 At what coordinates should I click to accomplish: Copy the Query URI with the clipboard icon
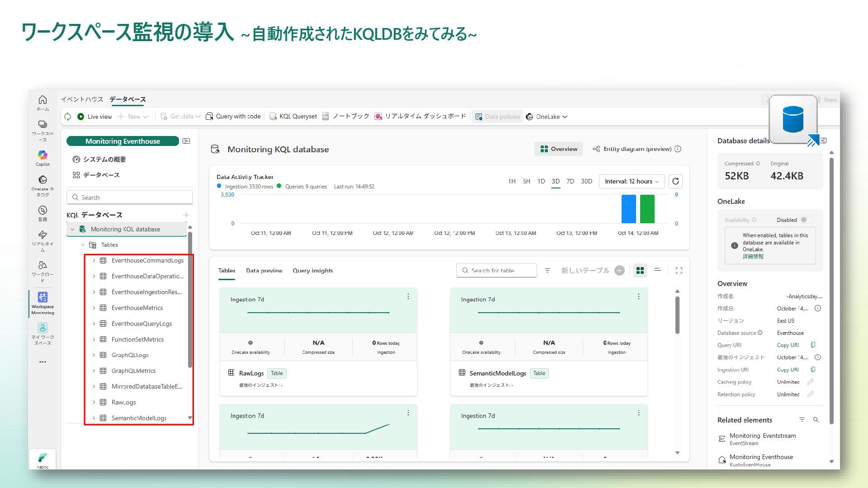(813, 345)
